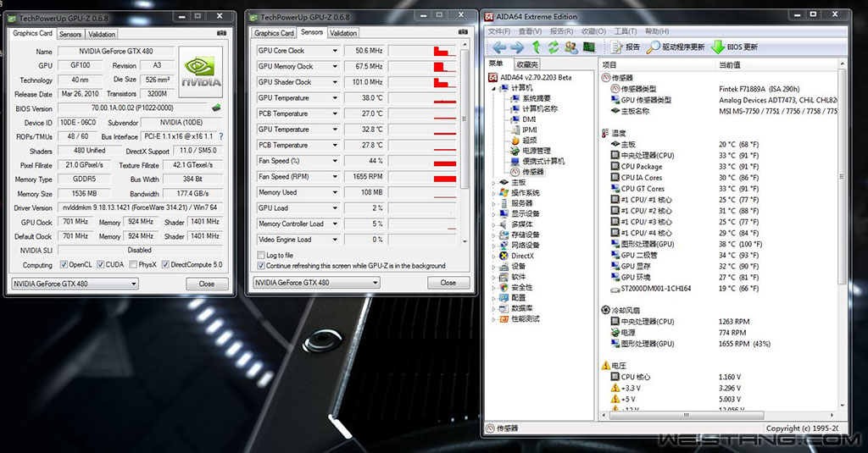Open Memory Used sensor dropdown
868x453 pixels.
(335, 192)
